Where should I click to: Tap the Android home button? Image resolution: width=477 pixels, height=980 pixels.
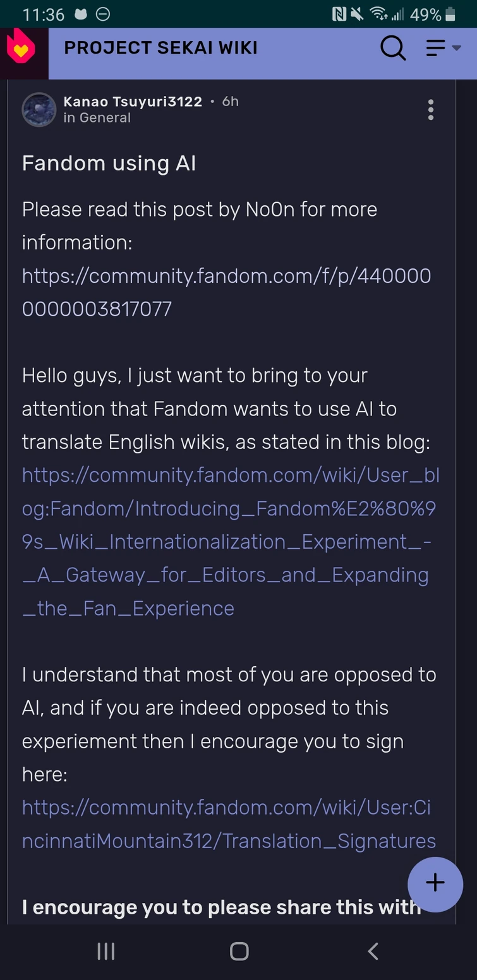[239, 951]
